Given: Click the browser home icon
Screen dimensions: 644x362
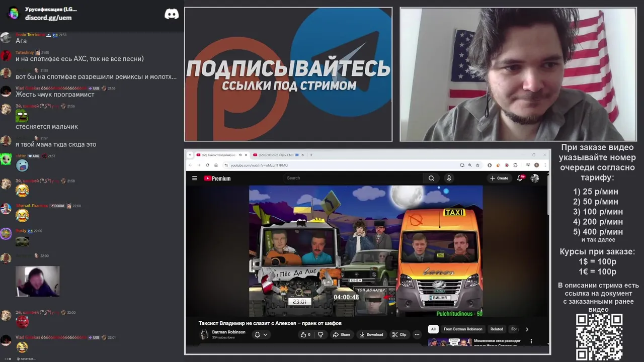Looking at the screenshot, I should coord(216,165).
